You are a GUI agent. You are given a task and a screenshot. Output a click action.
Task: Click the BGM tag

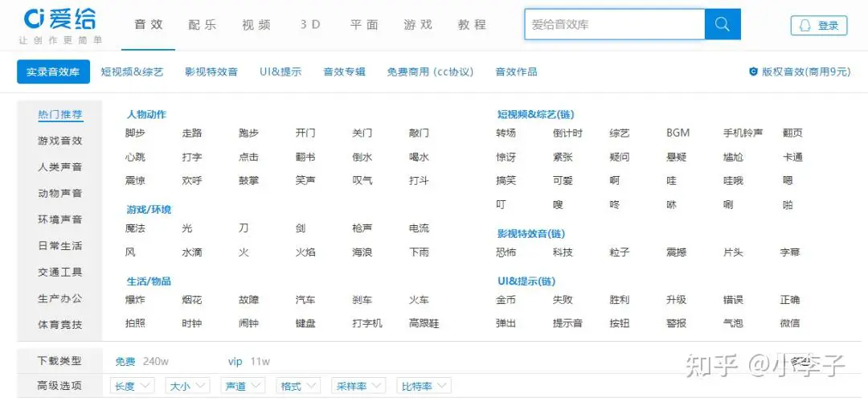click(678, 133)
